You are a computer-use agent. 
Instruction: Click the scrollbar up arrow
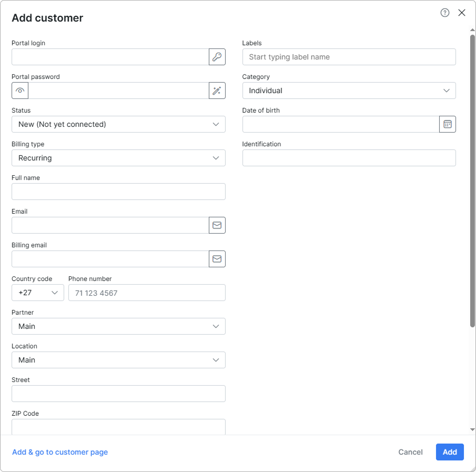[472, 30]
